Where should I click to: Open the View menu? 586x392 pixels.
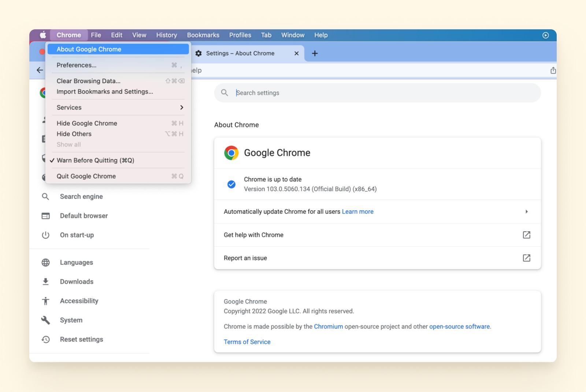(139, 35)
